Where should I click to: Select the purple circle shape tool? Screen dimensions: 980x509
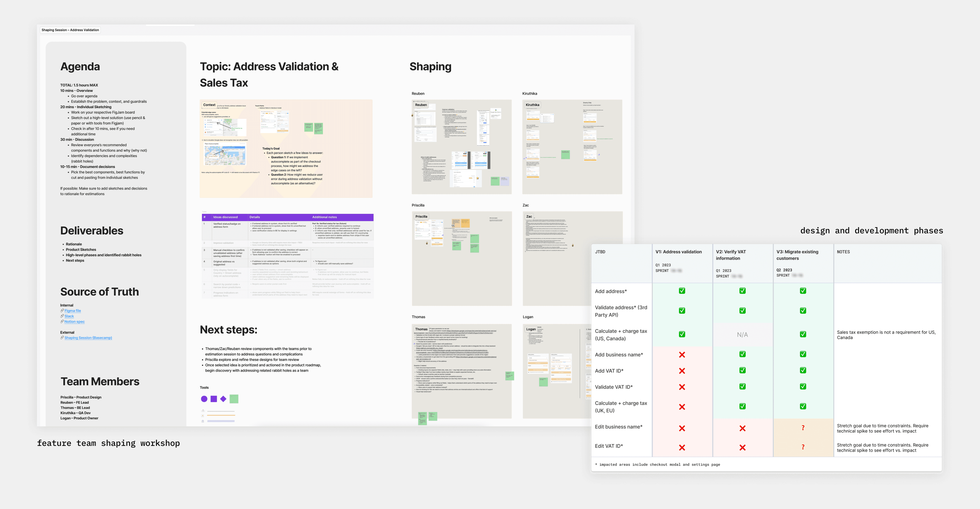[x=204, y=399]
